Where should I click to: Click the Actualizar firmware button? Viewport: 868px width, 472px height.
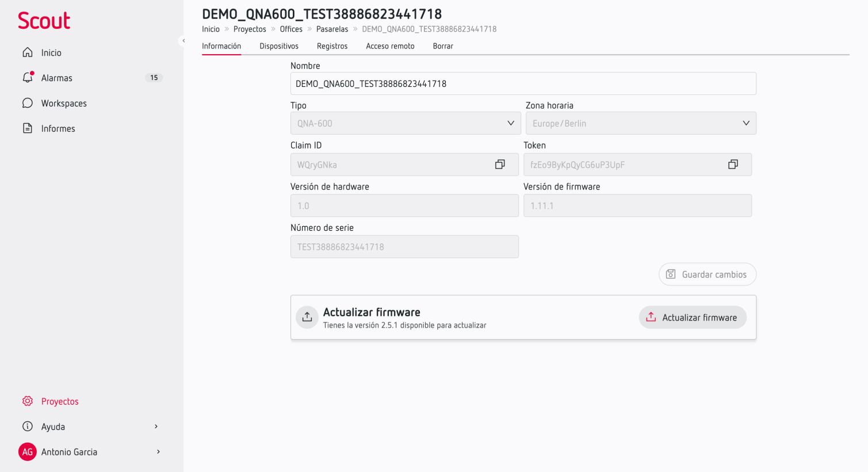693,317
